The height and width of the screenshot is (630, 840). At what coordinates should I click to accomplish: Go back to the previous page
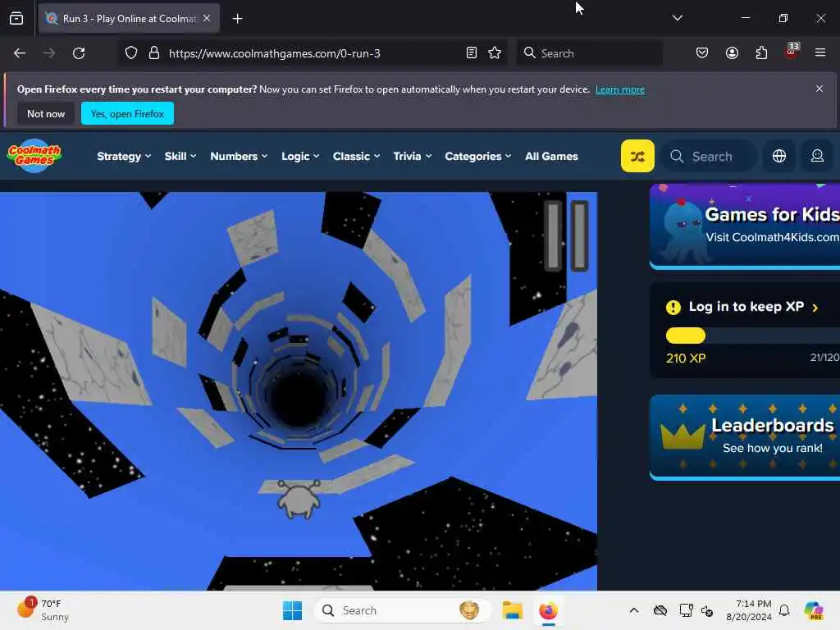(x=20, y=53)
